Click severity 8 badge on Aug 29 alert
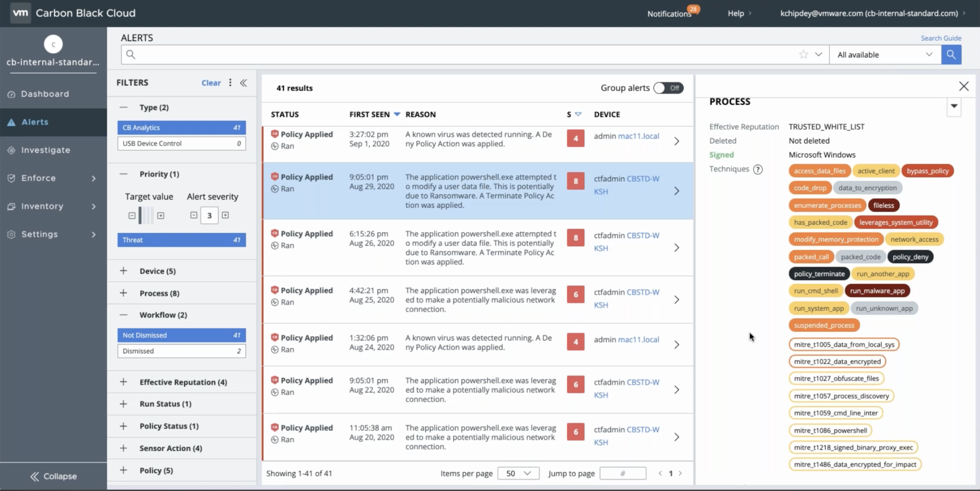Viewport: 980px width, 491px height. tap(576, 181)
